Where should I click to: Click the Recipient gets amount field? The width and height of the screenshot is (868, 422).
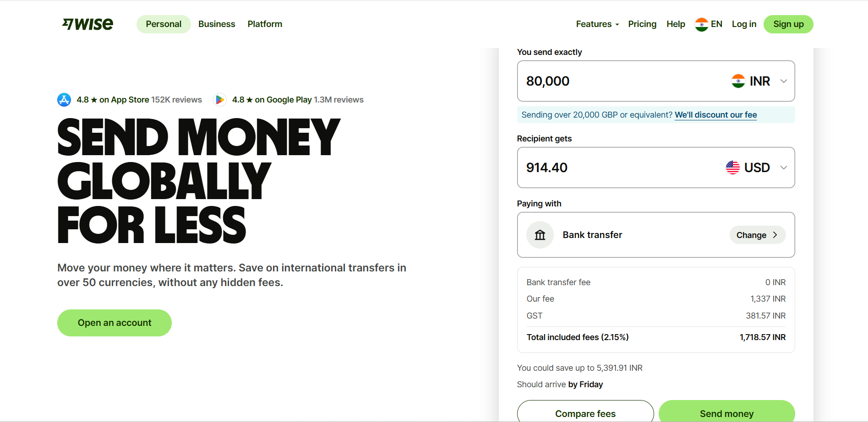pyautogui.click(x=618, y=168)
